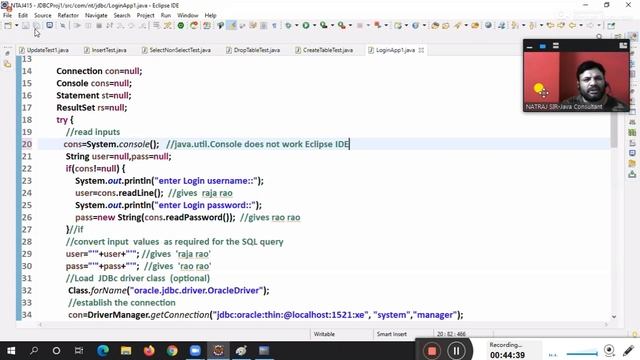640x360 pixels.
Task: Click the Save All toolbar icon
Action: (36, 25)
